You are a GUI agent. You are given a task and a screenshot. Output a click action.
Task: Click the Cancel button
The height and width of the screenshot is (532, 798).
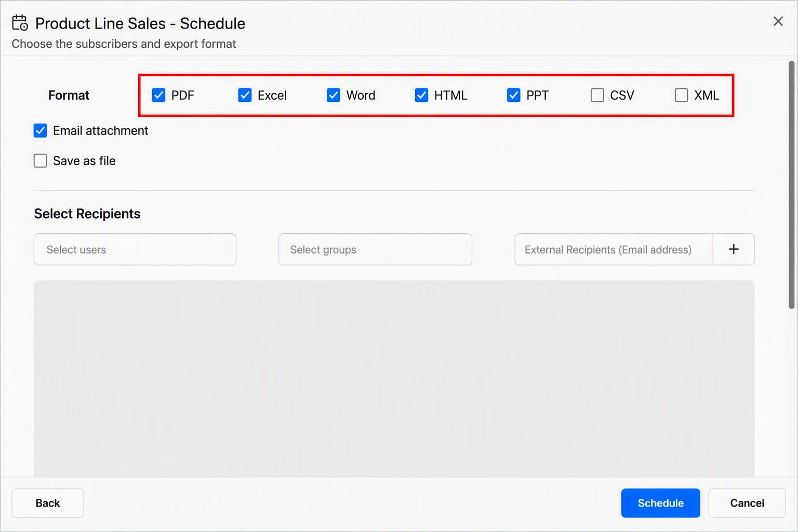click(747, 503)
